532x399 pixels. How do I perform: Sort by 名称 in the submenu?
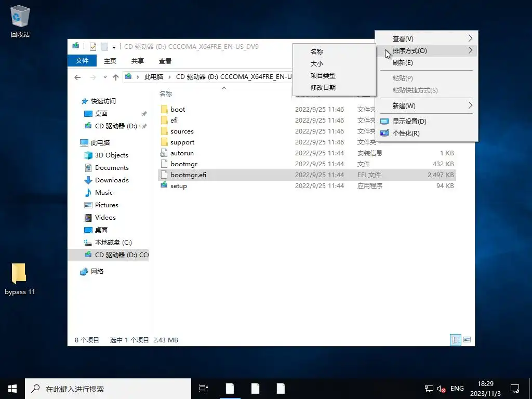pyautogui.click(x=334, y=51)
